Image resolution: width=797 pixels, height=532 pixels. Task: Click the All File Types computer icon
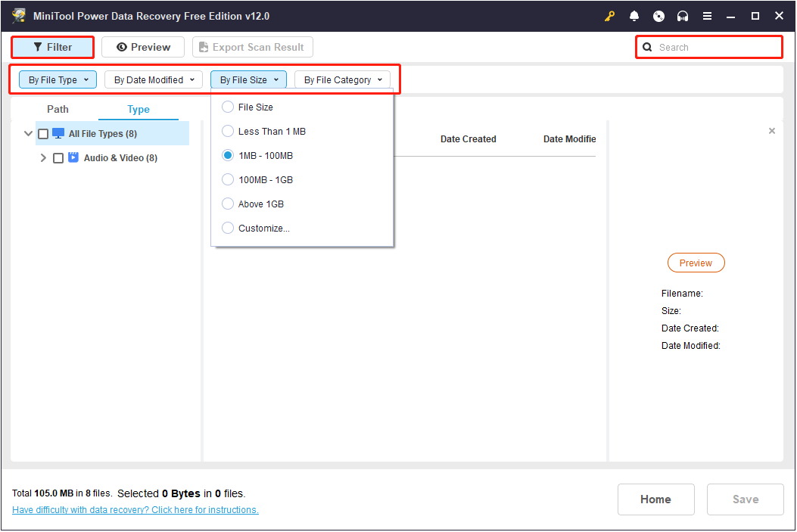tap(58, 134)
